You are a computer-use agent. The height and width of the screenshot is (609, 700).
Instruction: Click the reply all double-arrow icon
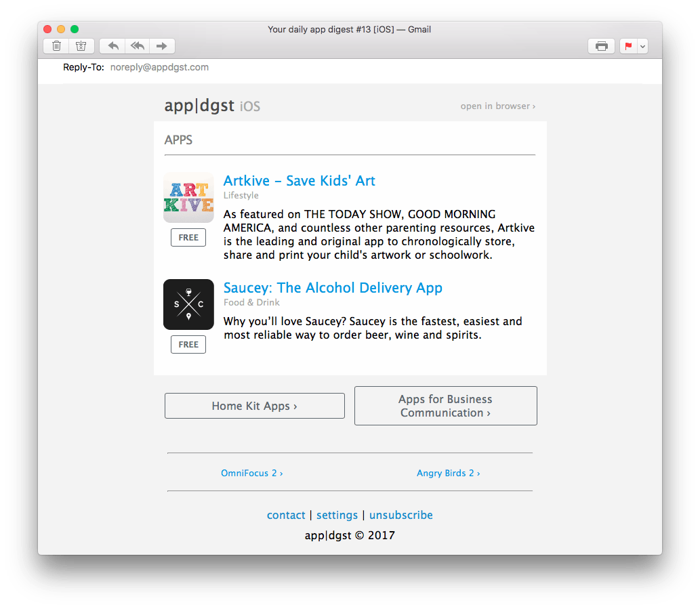(x=138, y=46)
